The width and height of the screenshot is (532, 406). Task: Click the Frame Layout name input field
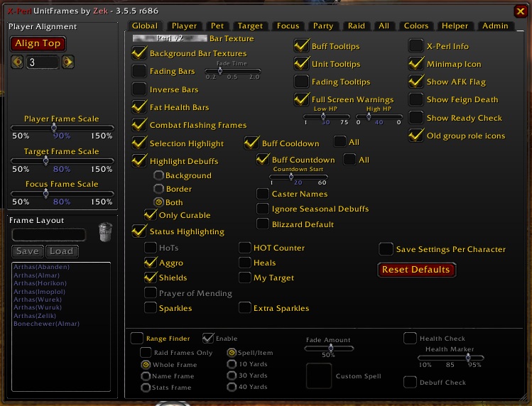pos(48,234)
